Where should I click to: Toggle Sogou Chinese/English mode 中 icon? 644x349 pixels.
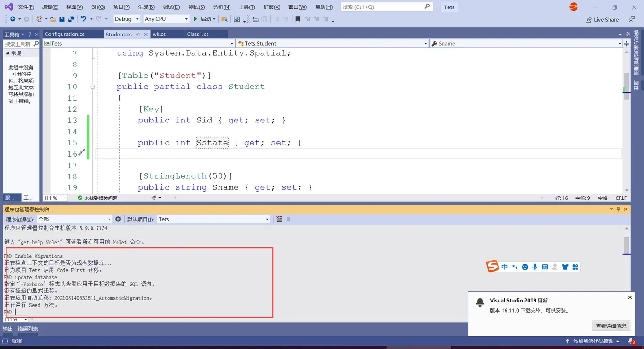click(x=505, y=267)
